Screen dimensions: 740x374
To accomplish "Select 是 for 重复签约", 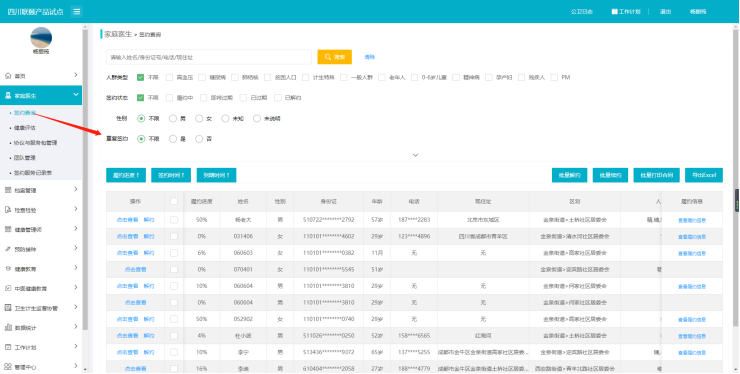I will 173,139.
